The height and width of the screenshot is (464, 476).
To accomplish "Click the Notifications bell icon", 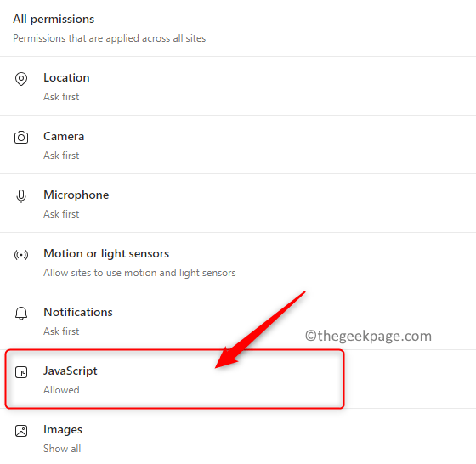I will [x=21, y=314].
